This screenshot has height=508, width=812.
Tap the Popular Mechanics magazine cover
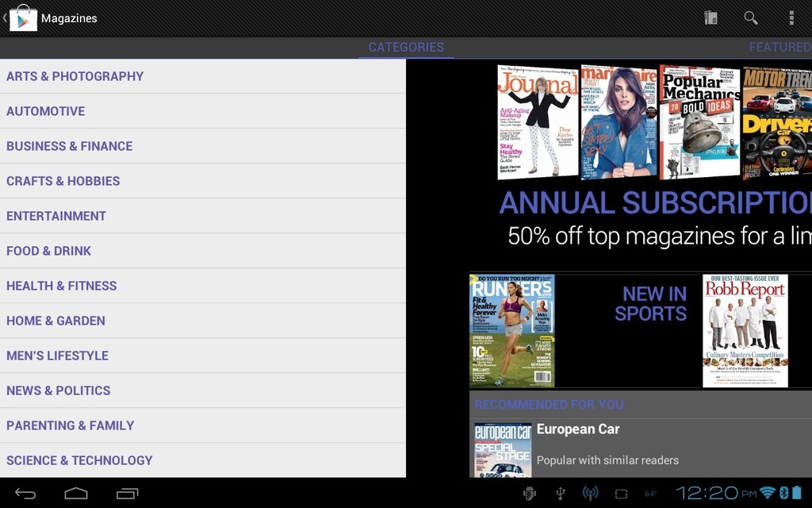click(x=699, y=122)
